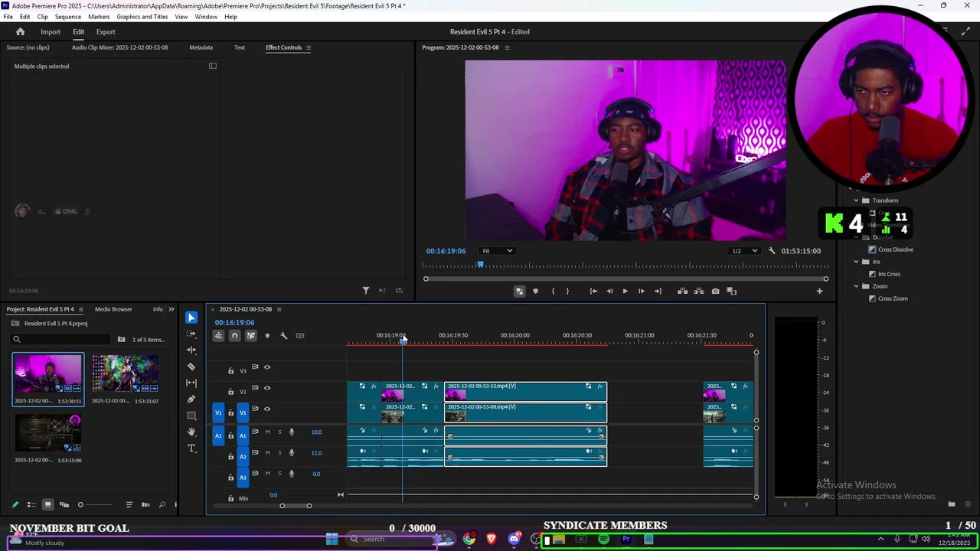The image size is (980, 551).
Task: Show overflow panels next to Info tab
Action: (x=171, y=309)
